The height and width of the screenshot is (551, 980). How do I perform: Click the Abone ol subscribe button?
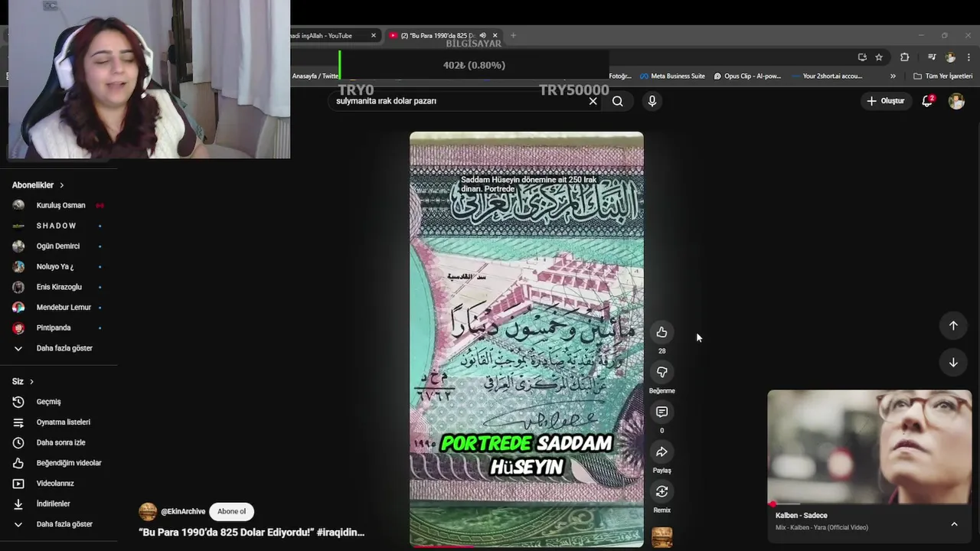click(x=231, y=511)
